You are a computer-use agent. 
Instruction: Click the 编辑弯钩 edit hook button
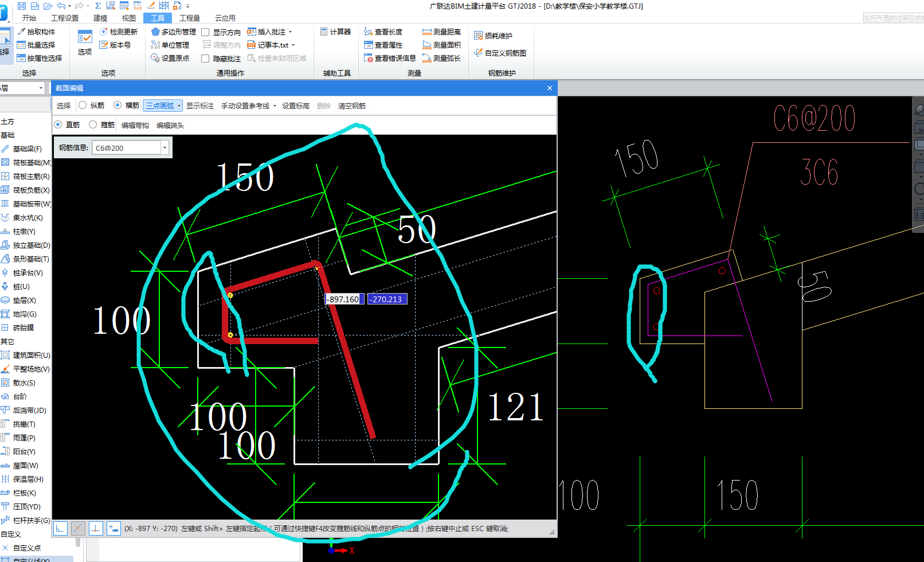coord(135,125)
